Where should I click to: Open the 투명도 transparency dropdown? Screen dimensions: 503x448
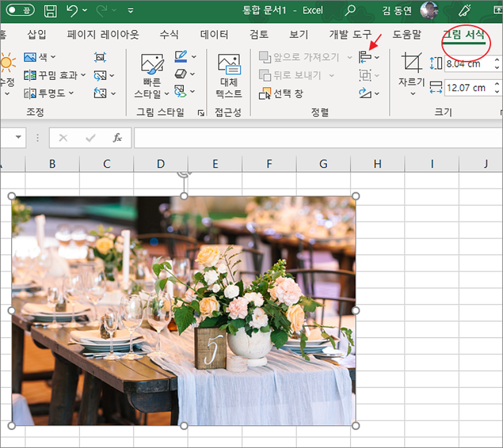(49, 93)
